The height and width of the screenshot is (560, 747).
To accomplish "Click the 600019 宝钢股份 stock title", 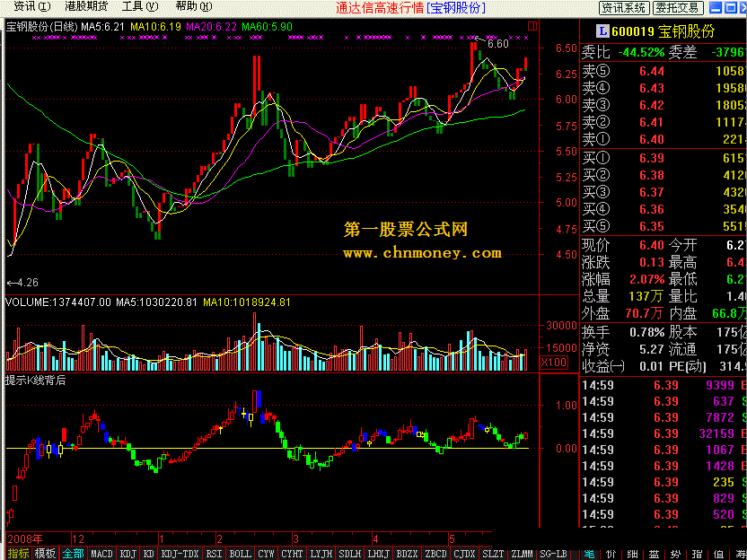I will pyautogui.click(x=664, y=31).
